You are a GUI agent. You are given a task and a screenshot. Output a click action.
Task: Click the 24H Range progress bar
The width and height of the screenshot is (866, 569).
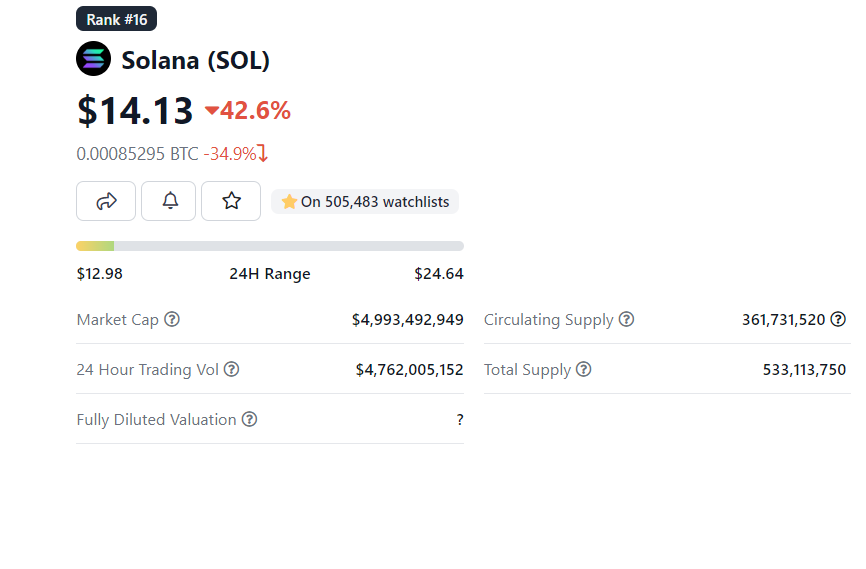(x=270, y=246)
